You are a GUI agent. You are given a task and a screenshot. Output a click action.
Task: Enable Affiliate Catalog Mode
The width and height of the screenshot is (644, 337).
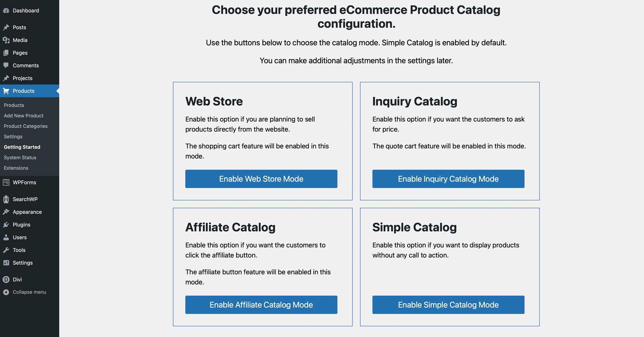click(x=261, y=305)
